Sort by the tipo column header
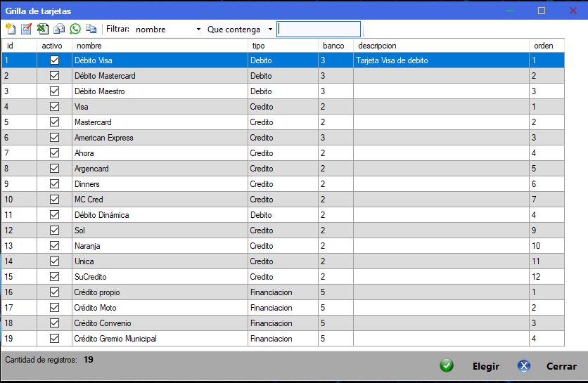This screenshot has width=588, height=383. coord(283,46)
